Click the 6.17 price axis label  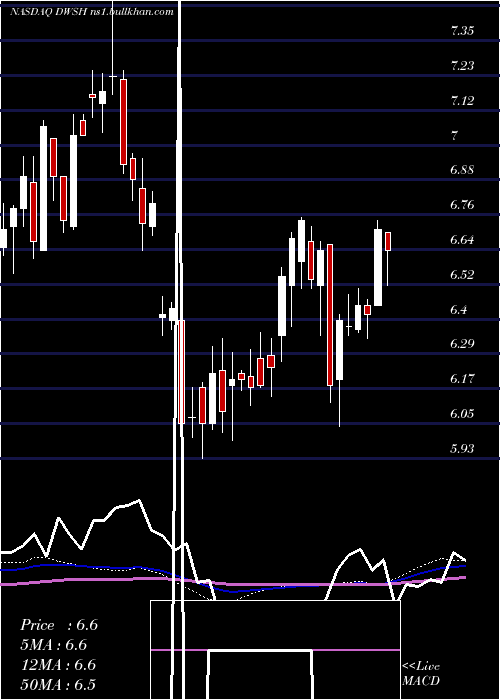(462, 379)
